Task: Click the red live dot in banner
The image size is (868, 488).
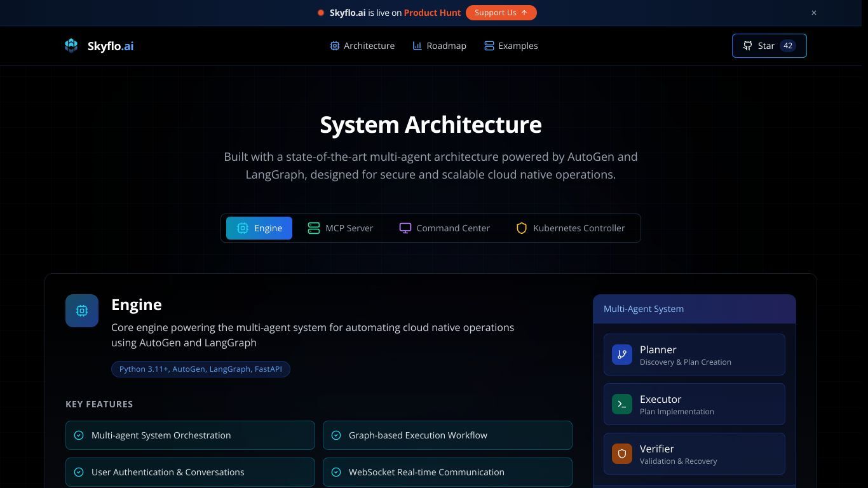Action: tap(321, 13)
